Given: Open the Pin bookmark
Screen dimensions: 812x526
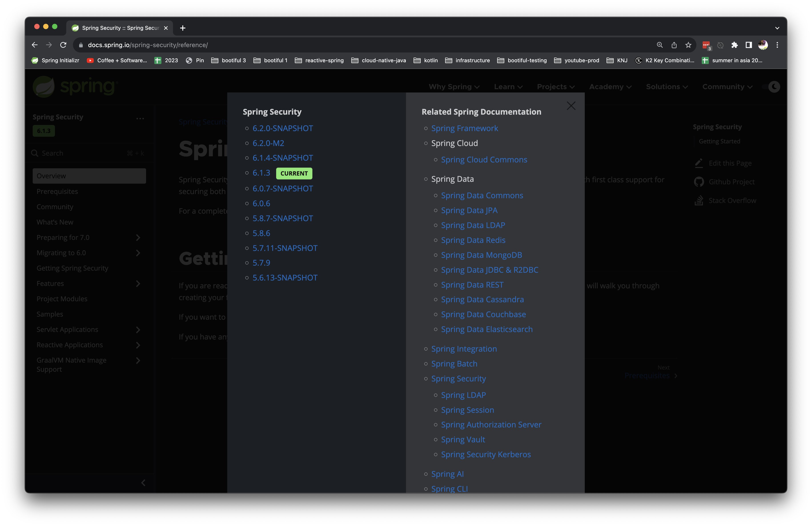Looking at the screenshot, I should pyautogui.click(x=195, y=60).
